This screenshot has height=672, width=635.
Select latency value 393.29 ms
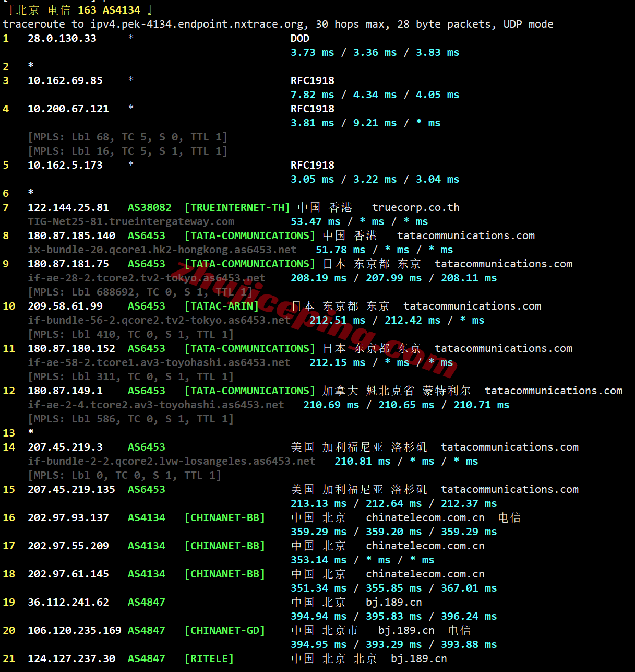coord(394,644)
